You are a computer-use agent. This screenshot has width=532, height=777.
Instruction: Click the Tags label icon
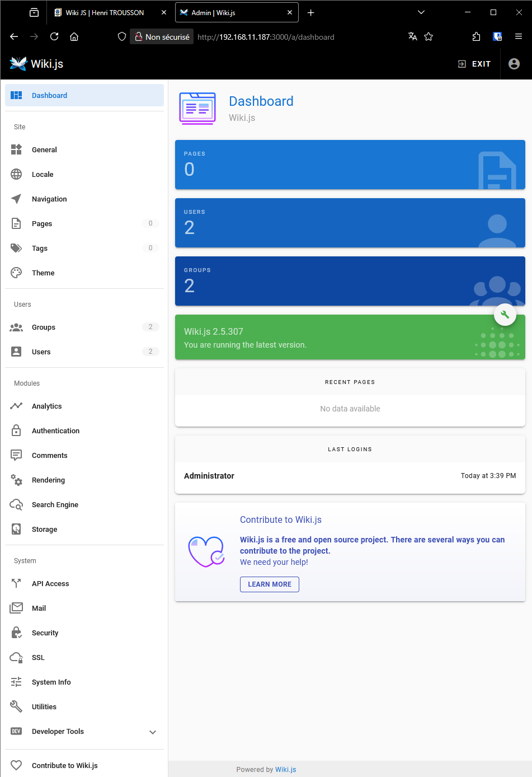click(16, 248)
